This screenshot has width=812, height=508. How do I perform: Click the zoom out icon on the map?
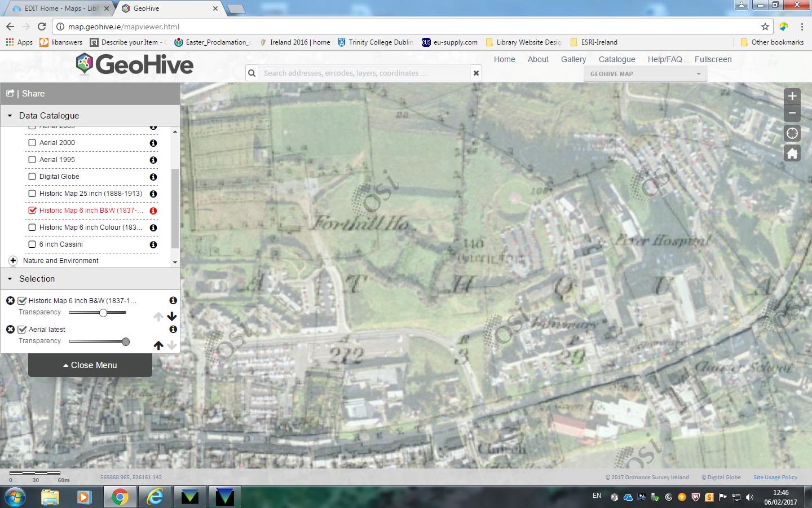(792, 113)
